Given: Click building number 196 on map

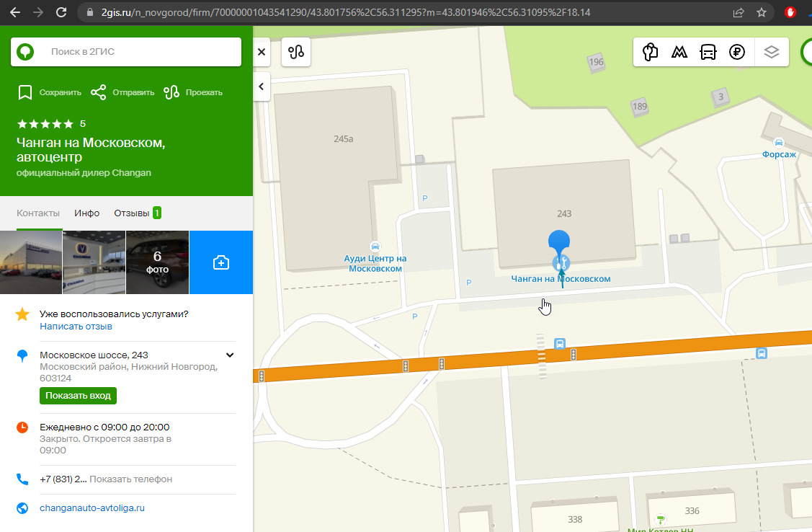Looking at the screenshot, I should tap(596, 62).
